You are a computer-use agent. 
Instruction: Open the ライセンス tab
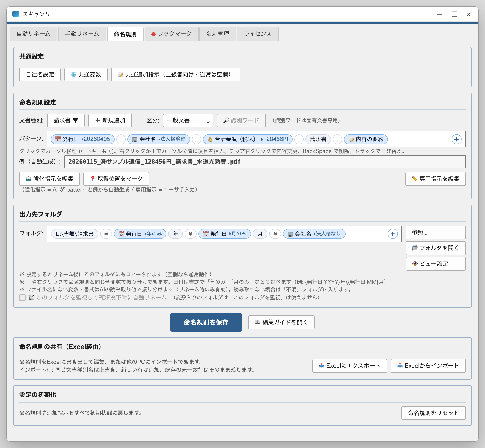point(258,34)
